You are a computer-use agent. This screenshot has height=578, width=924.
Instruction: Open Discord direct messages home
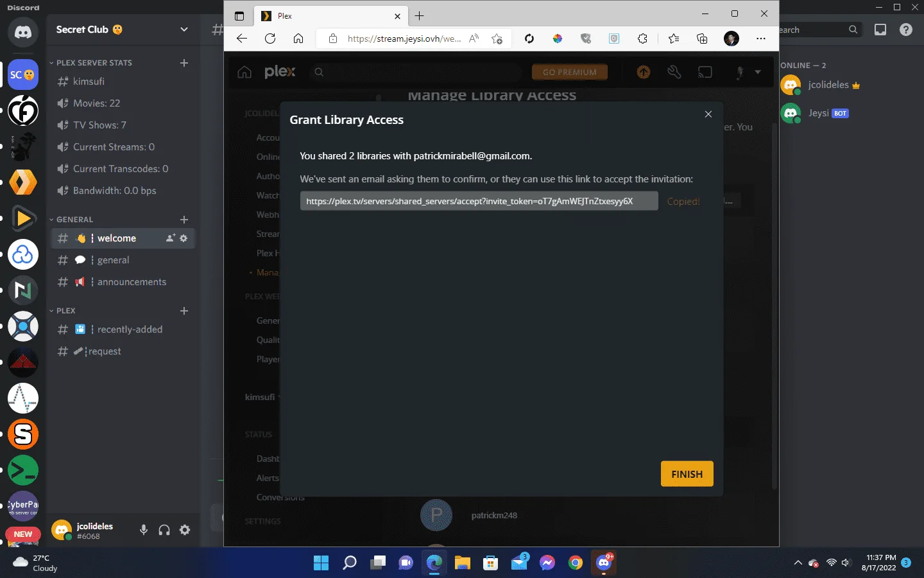(x=23, y=32)
